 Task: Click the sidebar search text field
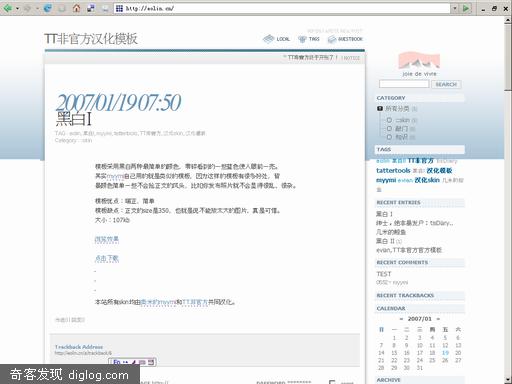404,84
